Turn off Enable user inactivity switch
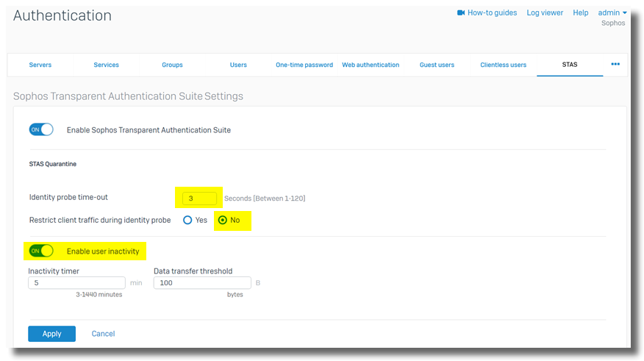This screenshot has height=361, width=644. tap(41, 251)
